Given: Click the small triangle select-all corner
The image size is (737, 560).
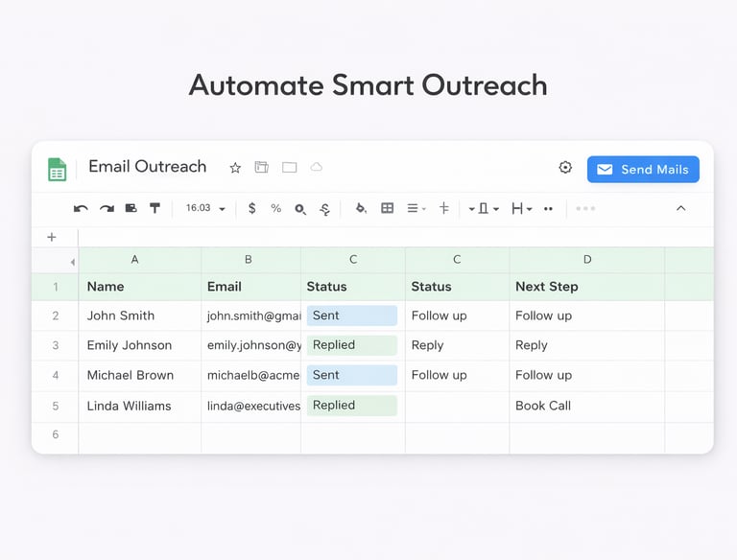Looking at the screenshot, I should coord(72,262).
